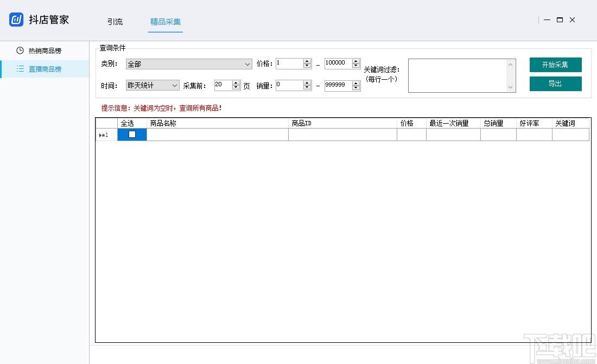Open the 时间 dropdown showing 昨天统计

153,85
